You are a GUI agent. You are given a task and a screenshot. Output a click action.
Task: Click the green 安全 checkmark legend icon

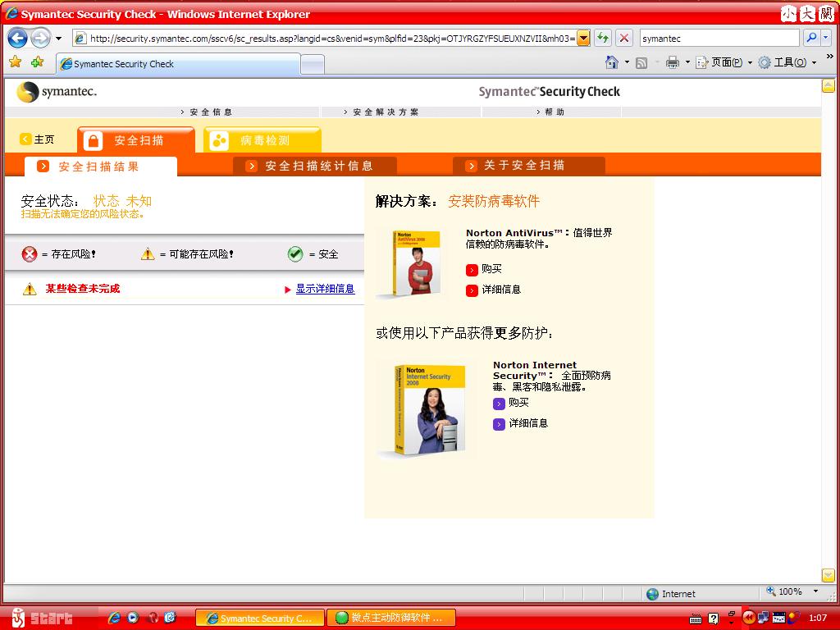coord(295,254)
